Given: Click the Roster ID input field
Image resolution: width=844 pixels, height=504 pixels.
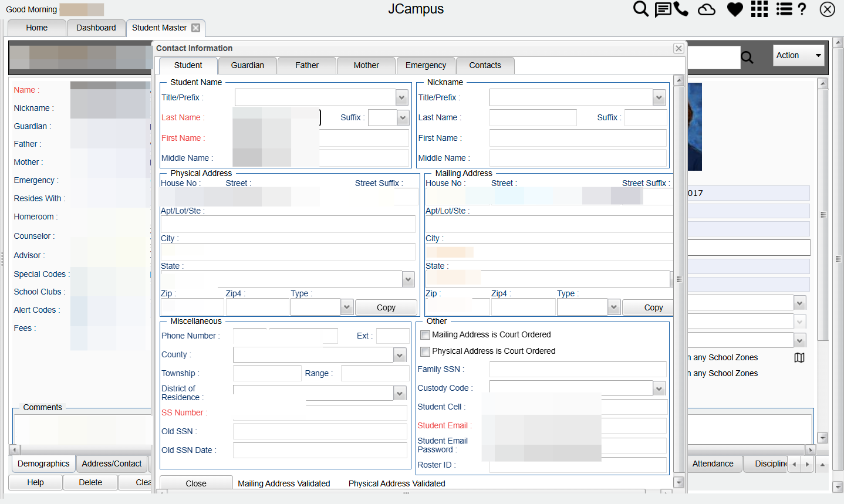Looking at the screenshot, I should click(578, 465).
